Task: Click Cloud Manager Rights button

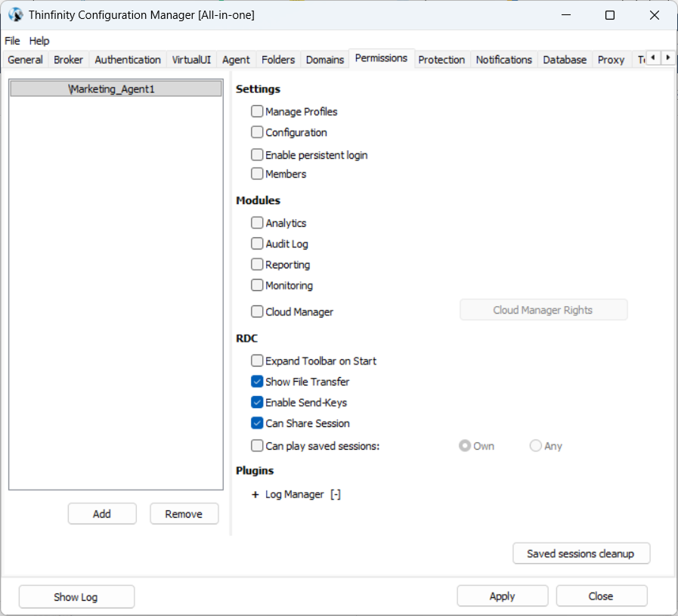Action: (x=543, y=310)
